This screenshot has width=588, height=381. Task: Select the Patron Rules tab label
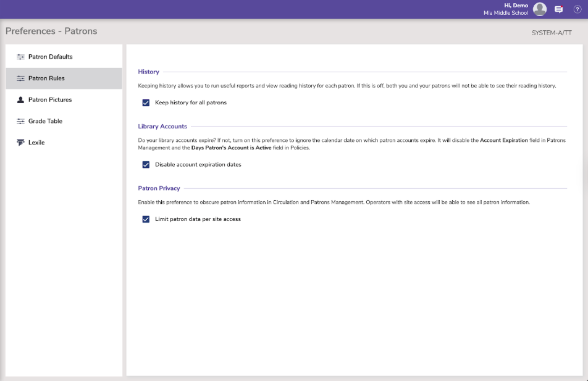click(46, 78)
